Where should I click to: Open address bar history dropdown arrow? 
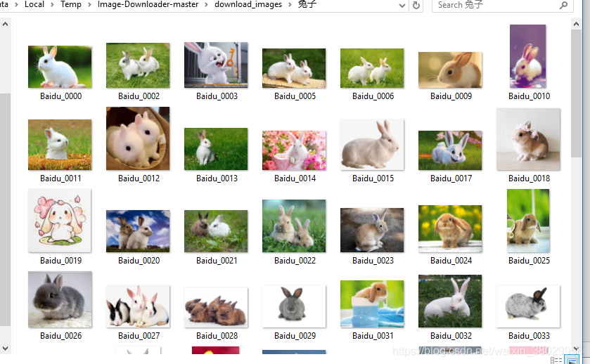click(x=402, y=5)
